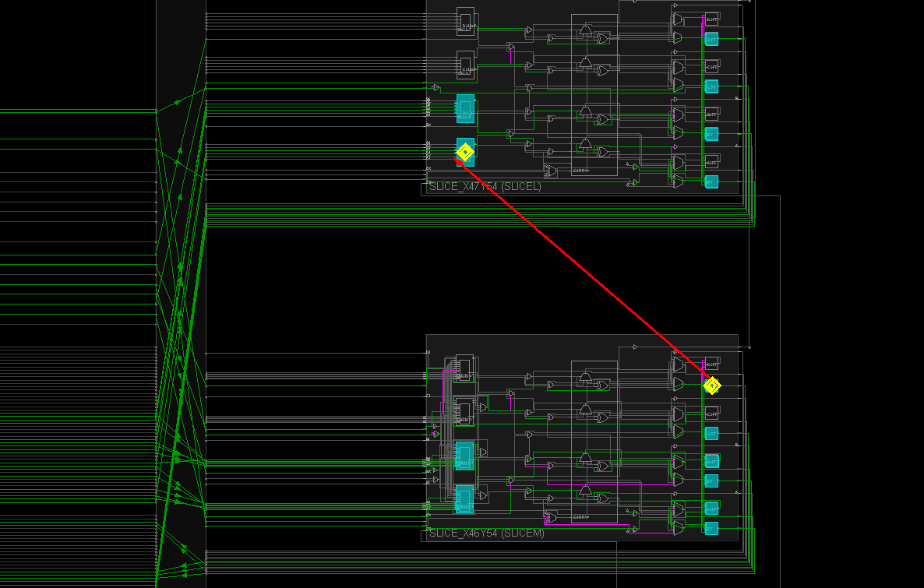Click the C5FF cell in the lower slice
The height and width of the screenshot is (588, 924).
[x=711, y=414]
